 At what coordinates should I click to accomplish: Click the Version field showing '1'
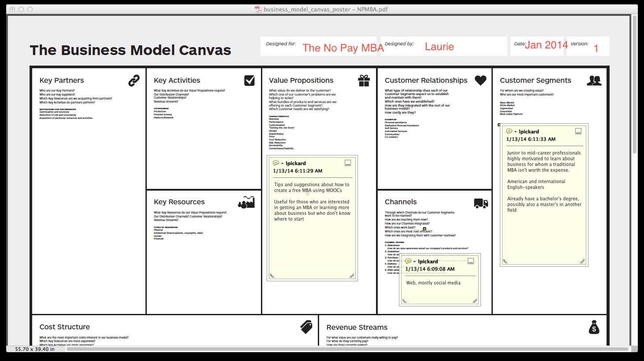pos(596,48)
